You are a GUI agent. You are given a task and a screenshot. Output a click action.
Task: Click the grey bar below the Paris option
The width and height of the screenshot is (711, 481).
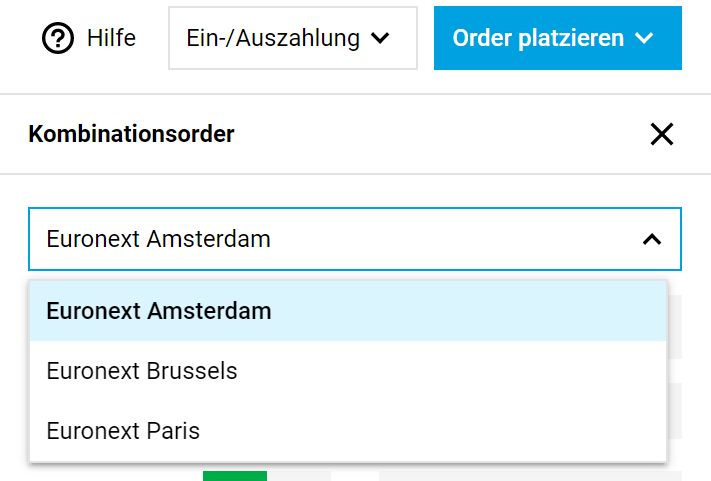(530, 475)
